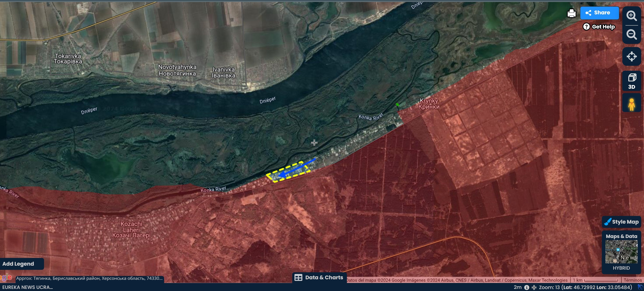This screenshot has width=644, height=291.
Task: Open the Maps & Data panel
Action: [x=621, y=236]
